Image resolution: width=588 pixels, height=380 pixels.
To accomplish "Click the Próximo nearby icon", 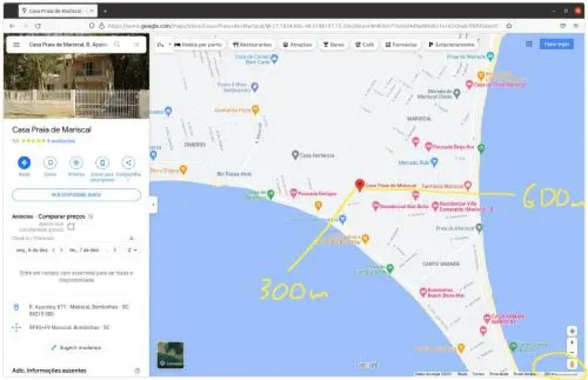I will pyautogui.click(x=76, y=163).
